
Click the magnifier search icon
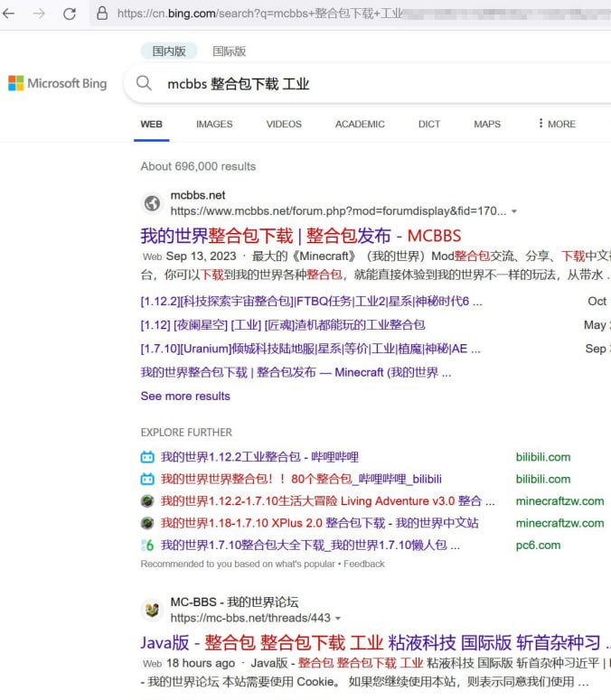(144, 83)
